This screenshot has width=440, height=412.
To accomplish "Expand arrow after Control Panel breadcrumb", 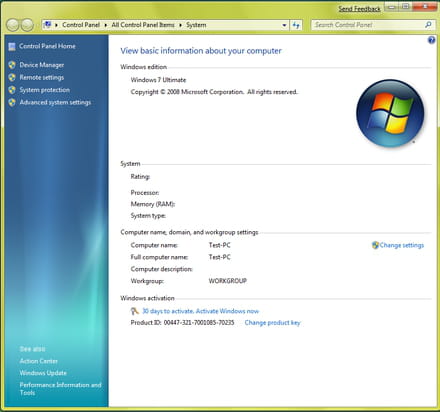I will pos(106,25).
